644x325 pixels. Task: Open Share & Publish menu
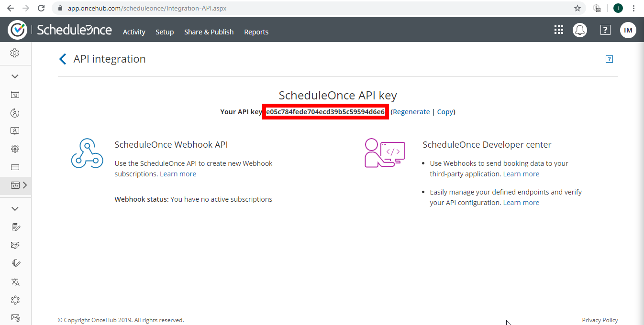(x=209, y=32)
